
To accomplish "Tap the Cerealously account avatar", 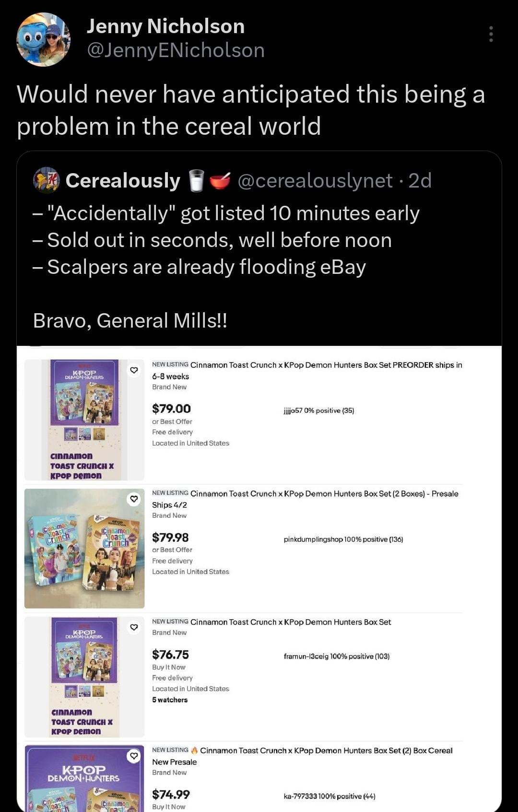I will tap(46, 180).
